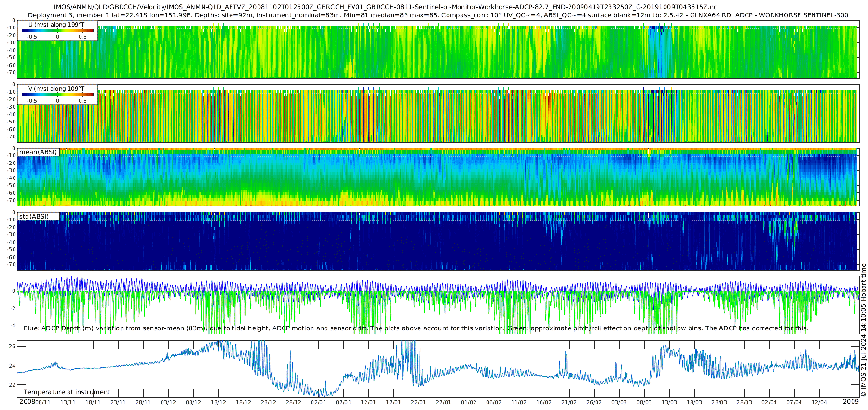Click the 2009 year label on time axis
Image resolution: width=868 pixels, height=410 pixels.
pos(851,402)
